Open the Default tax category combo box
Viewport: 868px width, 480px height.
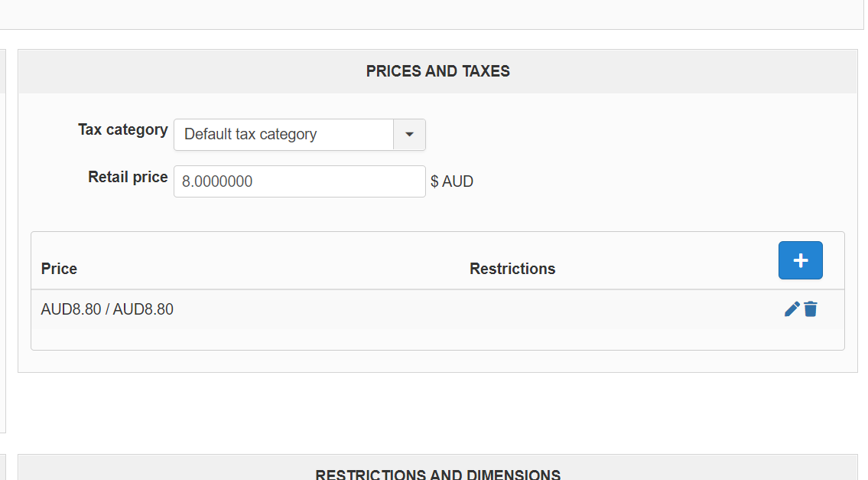coord(284,135)
